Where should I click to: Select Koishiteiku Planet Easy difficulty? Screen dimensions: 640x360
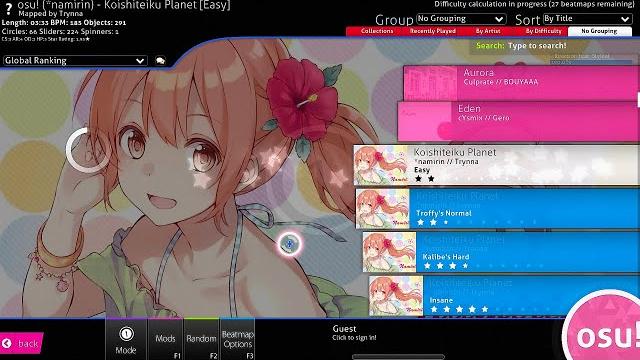pyautogui.click(x=496, y=165)
